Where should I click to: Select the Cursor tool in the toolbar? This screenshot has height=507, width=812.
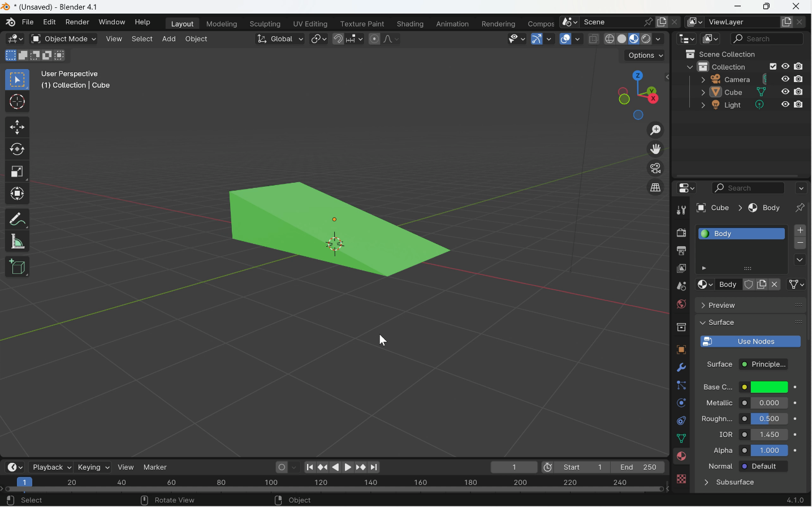[x=17, y=102]
